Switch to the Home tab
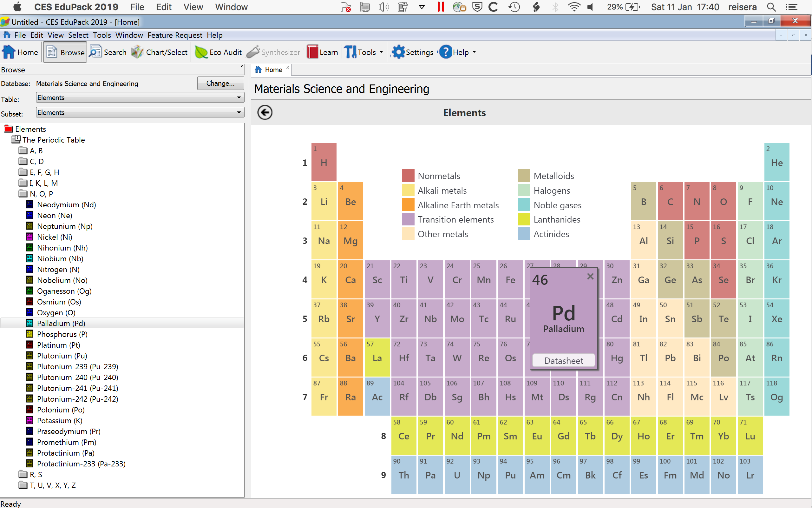Viewport: 812px width, 508px height. (271, 70)
